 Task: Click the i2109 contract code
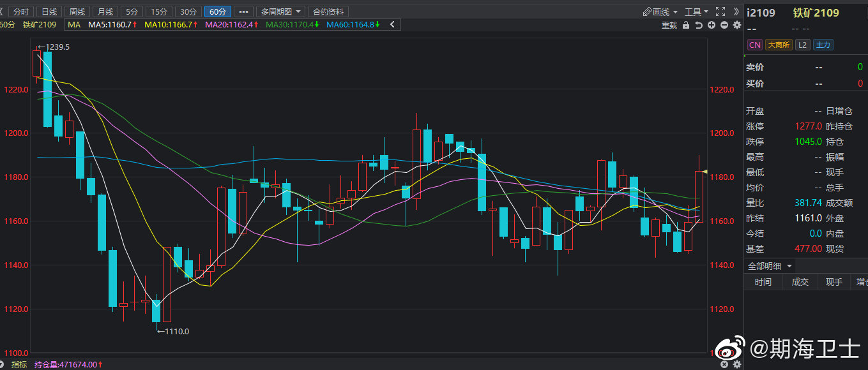tap(761, 13)
